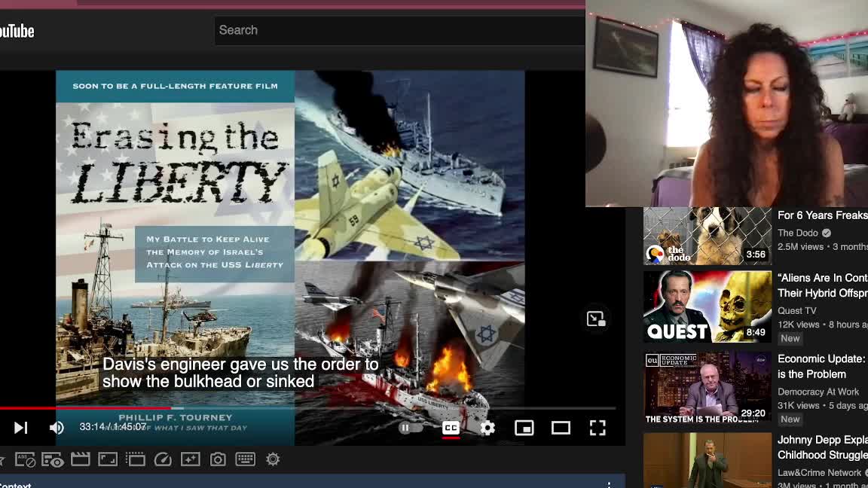Visit the Quest TV channel
Image resolution: width=868 pixels, height=488 pixels.
[796, 310]
